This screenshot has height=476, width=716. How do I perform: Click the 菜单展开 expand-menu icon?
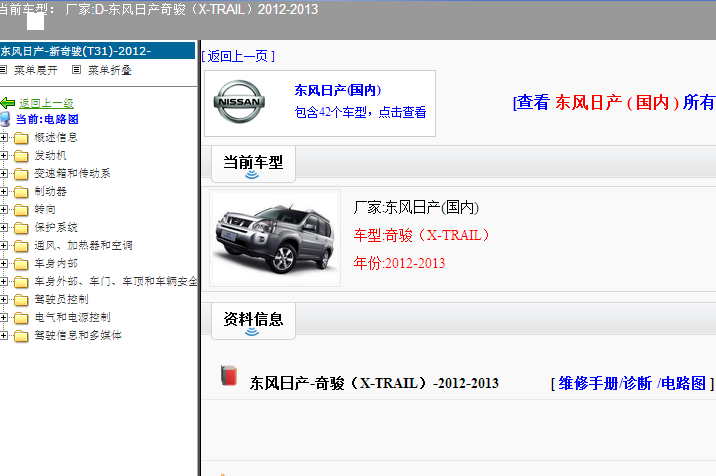3,69
